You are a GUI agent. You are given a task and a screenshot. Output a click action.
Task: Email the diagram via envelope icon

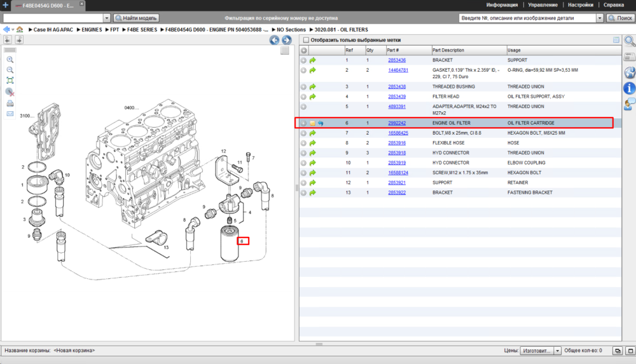[10, 114]
